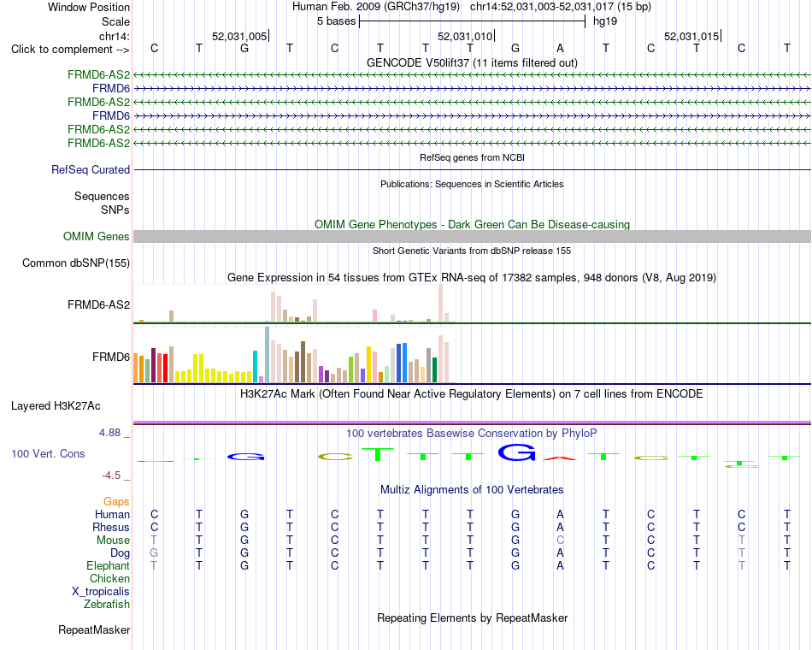Click 'RefSeq genes from NCBI' track title
Screen dimensions: 812x650
[x=472, y=157]
